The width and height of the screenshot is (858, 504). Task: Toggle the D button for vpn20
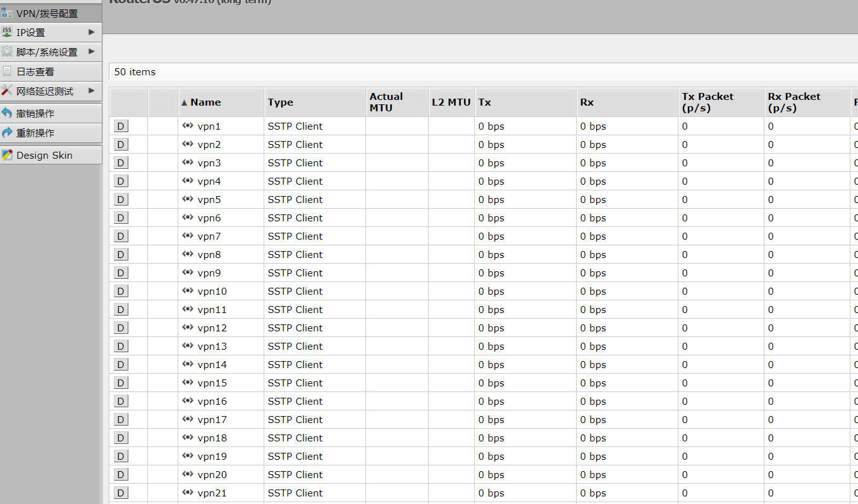[x=121, y=474]
